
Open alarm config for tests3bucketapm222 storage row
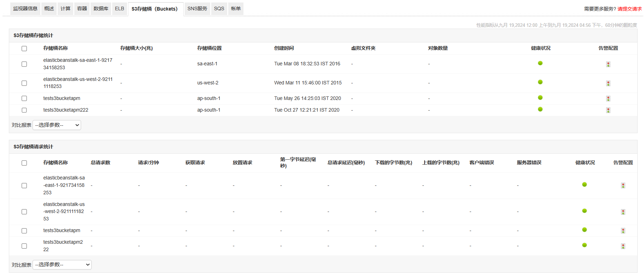(608, 110)
